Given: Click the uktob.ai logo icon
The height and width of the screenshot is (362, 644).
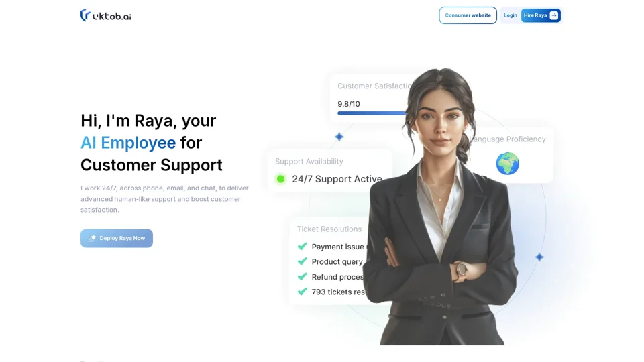Looking at the screenshot, I should click(x=85, y=15).
